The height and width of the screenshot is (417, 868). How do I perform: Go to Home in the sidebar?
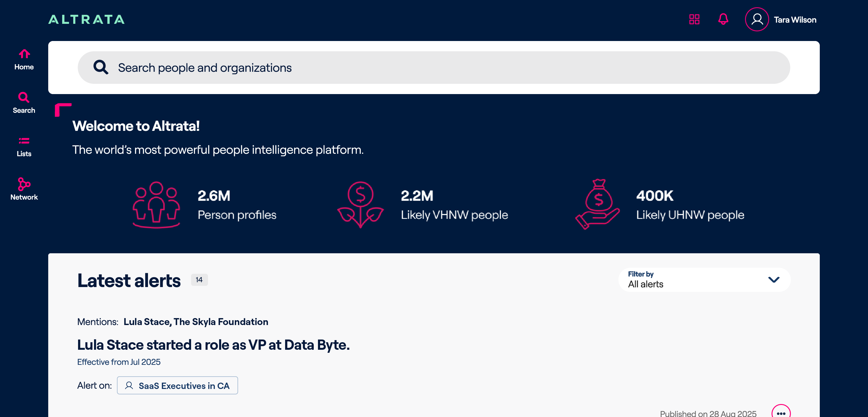point(24,60)
